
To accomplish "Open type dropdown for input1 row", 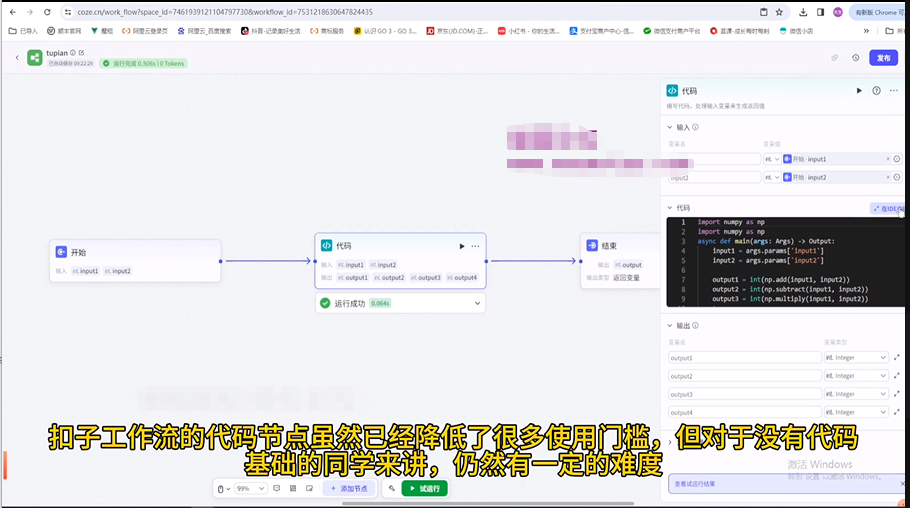I will [771, 159].
